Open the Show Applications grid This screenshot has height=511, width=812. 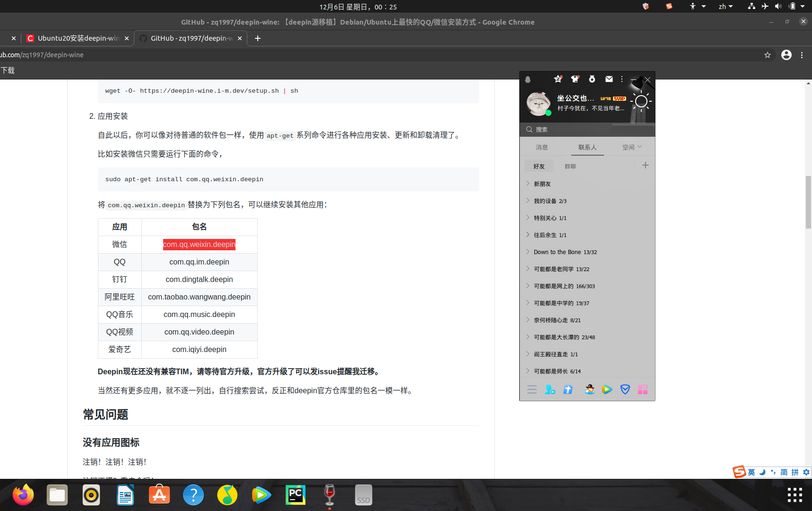pyautogui.click(x=795, y=495)
